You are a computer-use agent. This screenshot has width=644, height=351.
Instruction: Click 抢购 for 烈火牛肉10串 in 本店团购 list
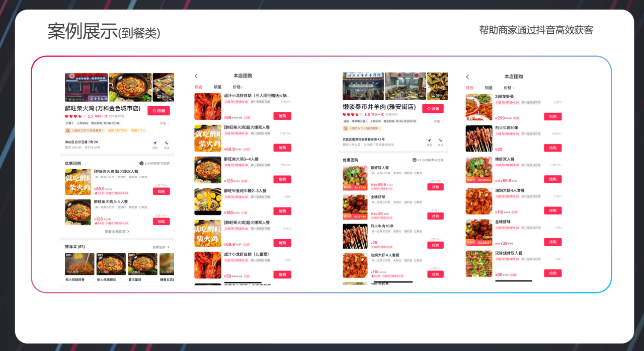[553, 148]
